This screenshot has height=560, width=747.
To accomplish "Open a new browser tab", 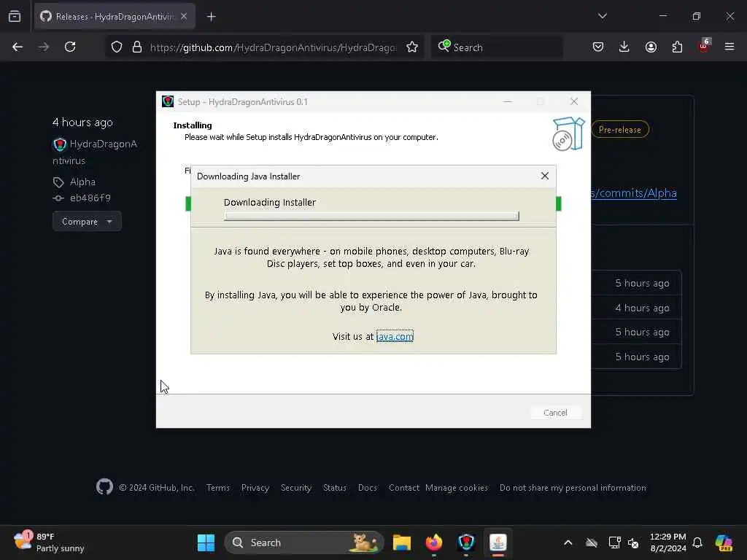I will pos(212,17).
